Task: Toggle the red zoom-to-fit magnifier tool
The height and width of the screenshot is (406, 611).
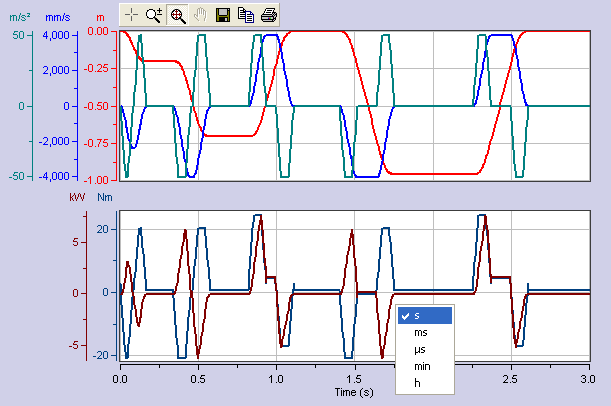Action: click(x=177, y=15)
